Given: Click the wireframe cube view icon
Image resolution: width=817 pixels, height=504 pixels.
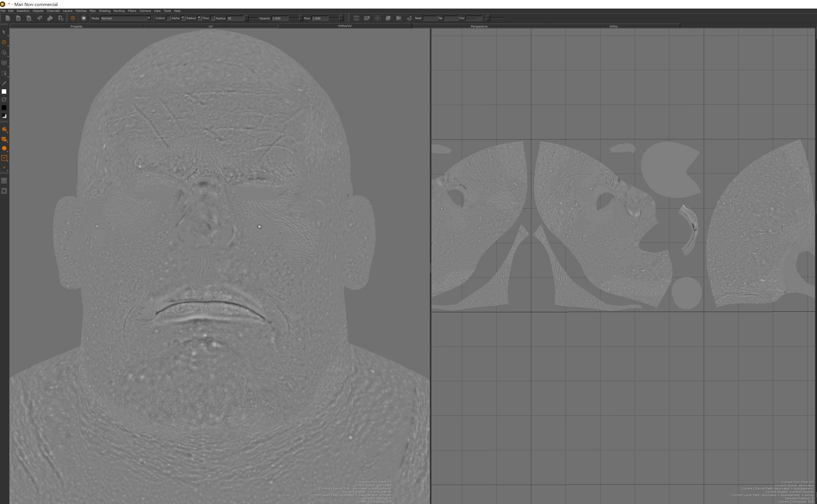Looking at the screenshot, I should pyautogui.click(x=356, y=18).
